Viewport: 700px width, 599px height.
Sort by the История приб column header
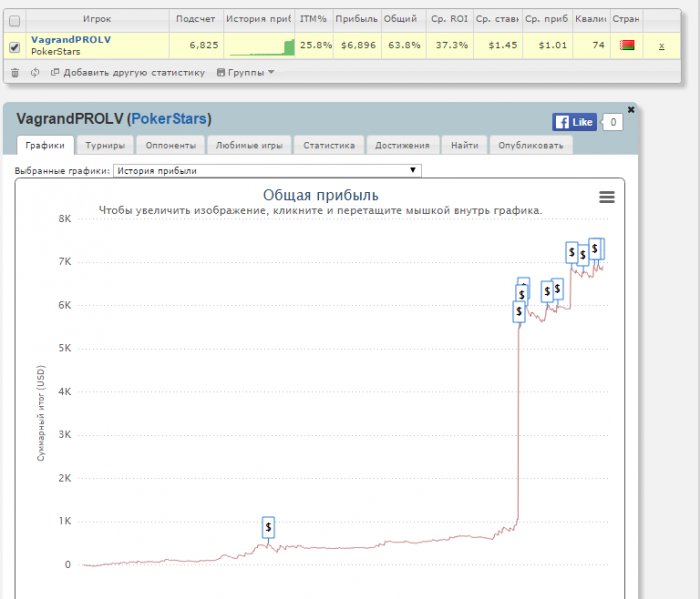point(258,19)
